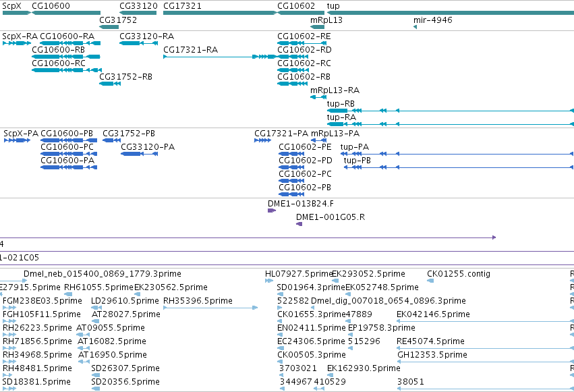The height and width of the screenshot is (392, 574).
Task: Click EP19758.3prime EST label
Action: click(x=382, y=328)
